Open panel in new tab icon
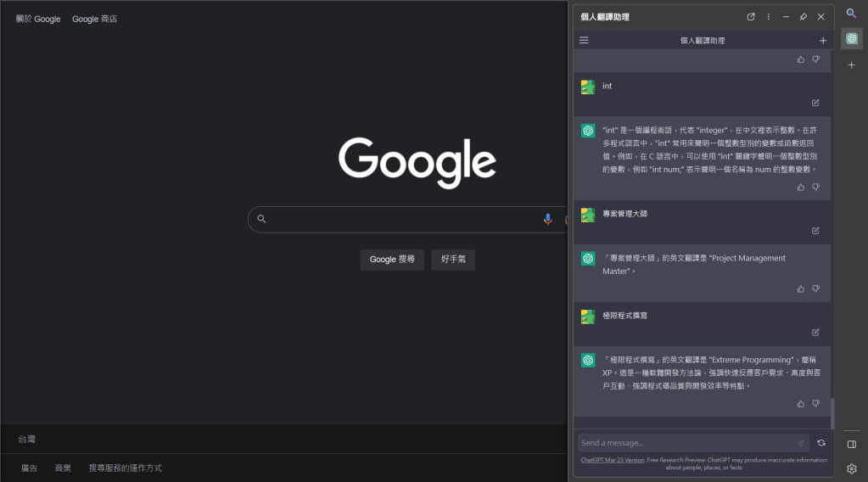Image resolution: width=868 pixels, height=482 pixels. (751, 17)
